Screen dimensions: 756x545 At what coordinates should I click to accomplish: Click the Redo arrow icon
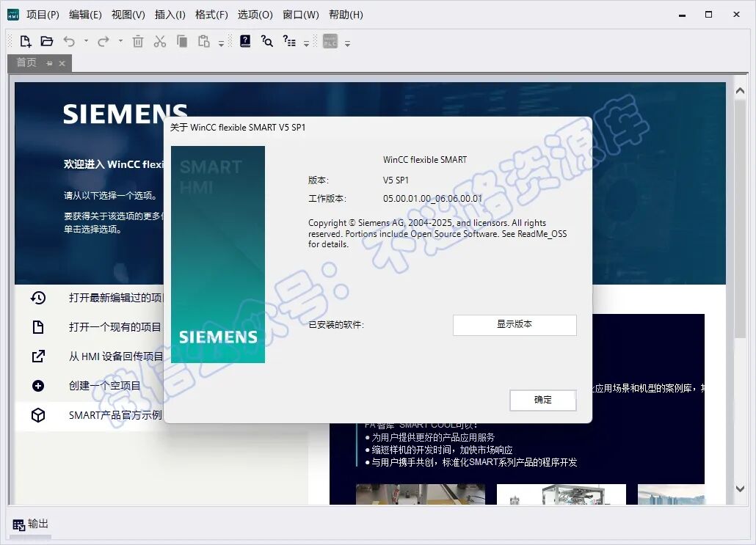point(103,42)
